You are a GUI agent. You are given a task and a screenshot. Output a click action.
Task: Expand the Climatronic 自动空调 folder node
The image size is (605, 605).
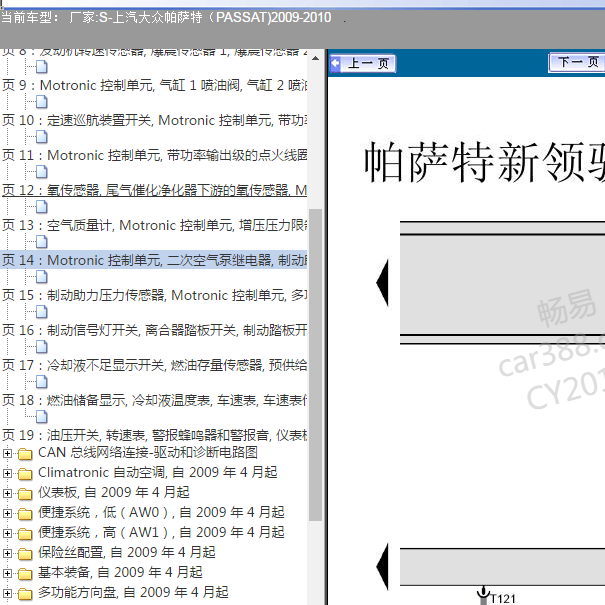[x=7, y=473]
